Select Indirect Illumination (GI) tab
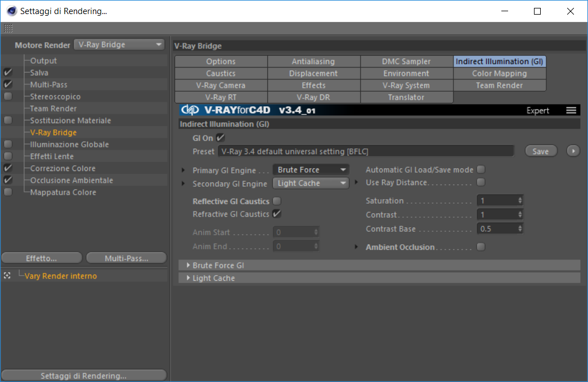The width and height of the screenshot is (588, 382). [500, 61]
